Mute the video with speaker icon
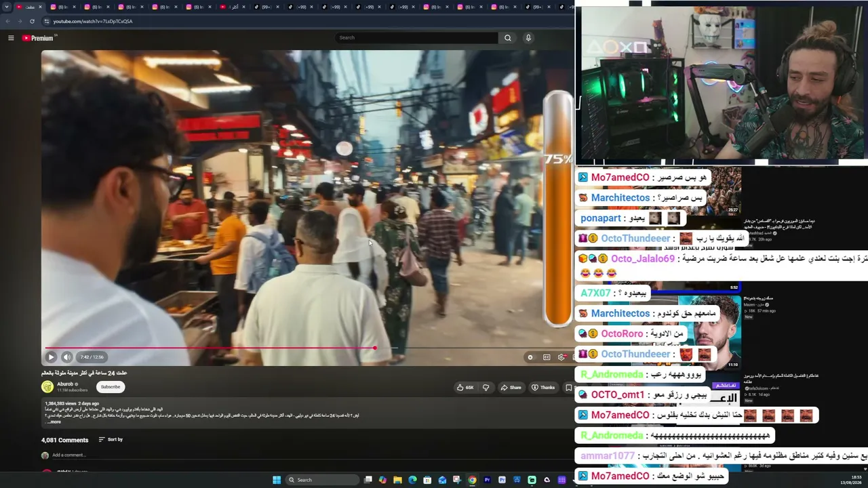868x488 pixels. (66, 357)
